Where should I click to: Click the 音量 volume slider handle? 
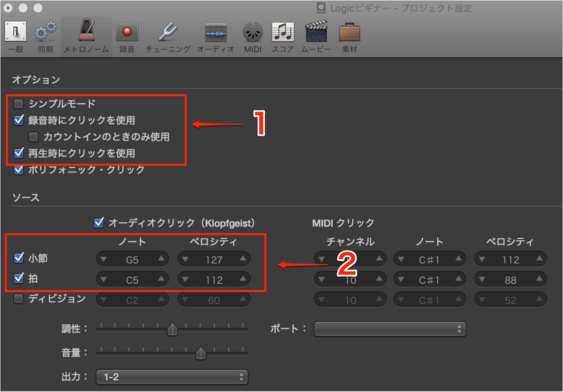(x=201, y=354)
